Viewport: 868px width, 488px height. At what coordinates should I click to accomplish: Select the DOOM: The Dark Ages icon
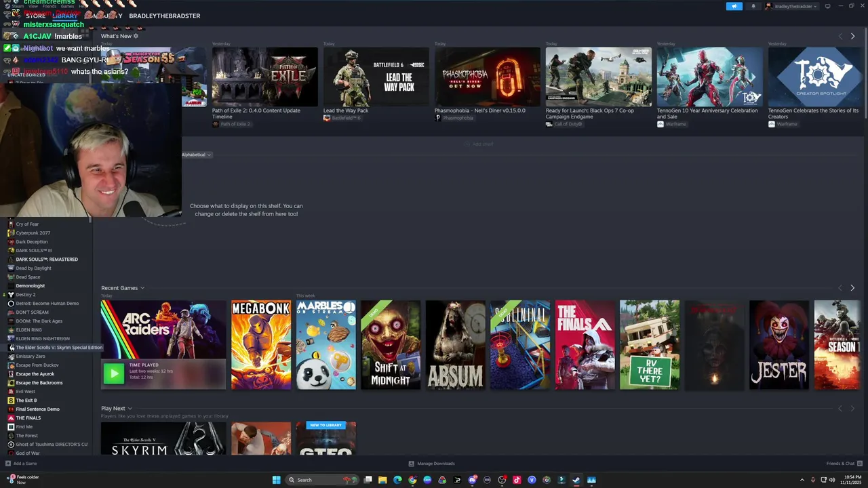click(11, 321)
